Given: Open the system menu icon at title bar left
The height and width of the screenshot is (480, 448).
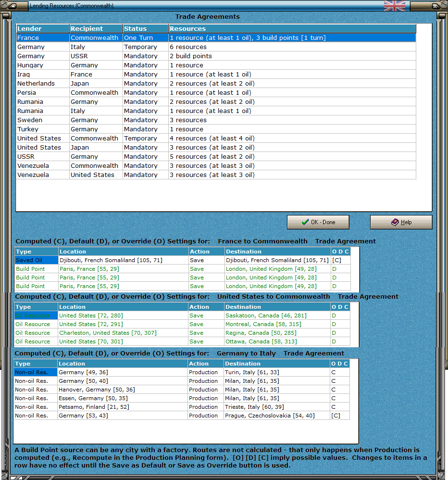Looking at the screenshot, I should pyautogui.click(x=12, y=5).
